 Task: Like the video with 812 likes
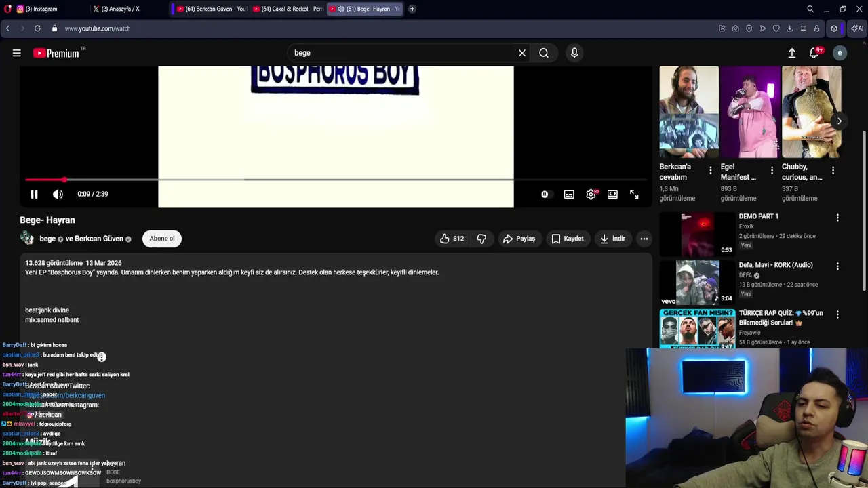click(452, 239)
